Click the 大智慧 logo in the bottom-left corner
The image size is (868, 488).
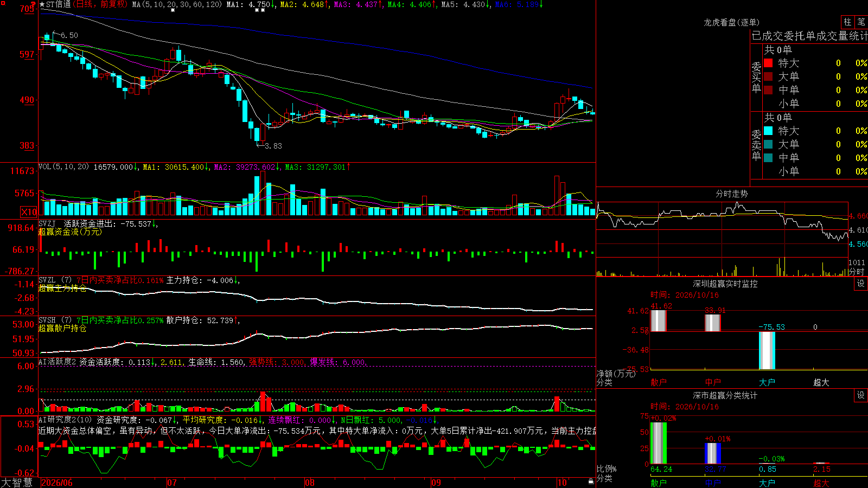tap(17, 483)
